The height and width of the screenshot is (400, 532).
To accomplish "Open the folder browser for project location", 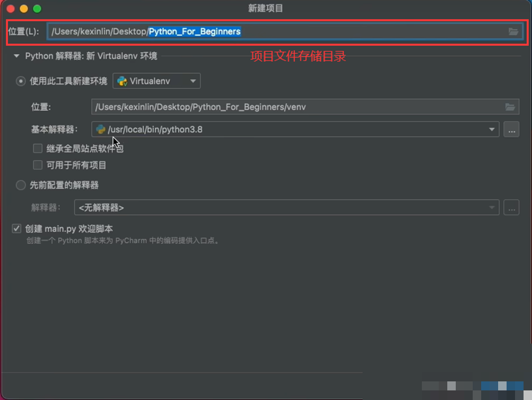I will click(513, 32).
